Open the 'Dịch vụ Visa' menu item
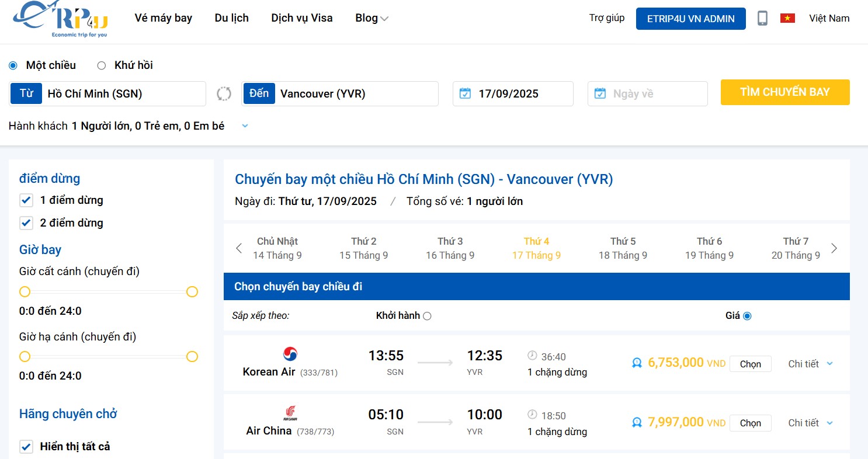 point(301,18)
